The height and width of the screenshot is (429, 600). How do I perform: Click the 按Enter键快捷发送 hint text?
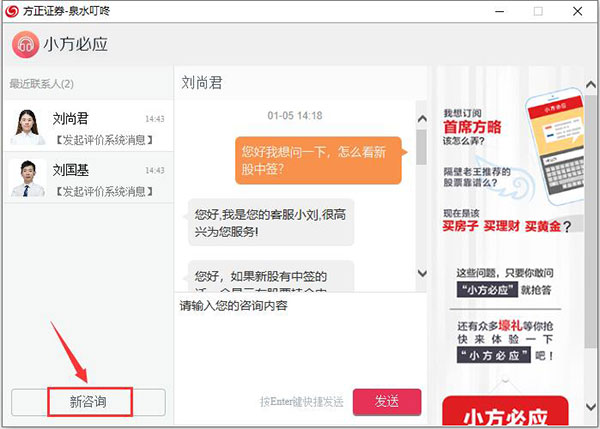[302, 401]
